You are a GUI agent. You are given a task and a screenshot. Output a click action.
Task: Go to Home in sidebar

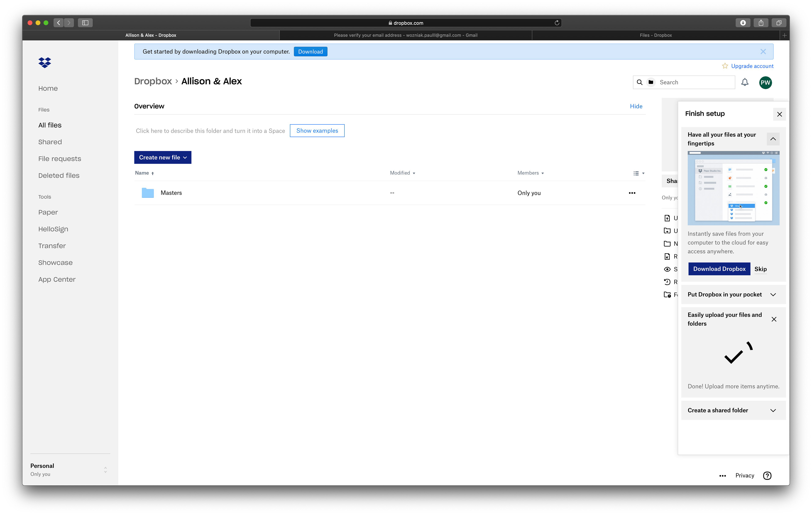pos(48,88)
